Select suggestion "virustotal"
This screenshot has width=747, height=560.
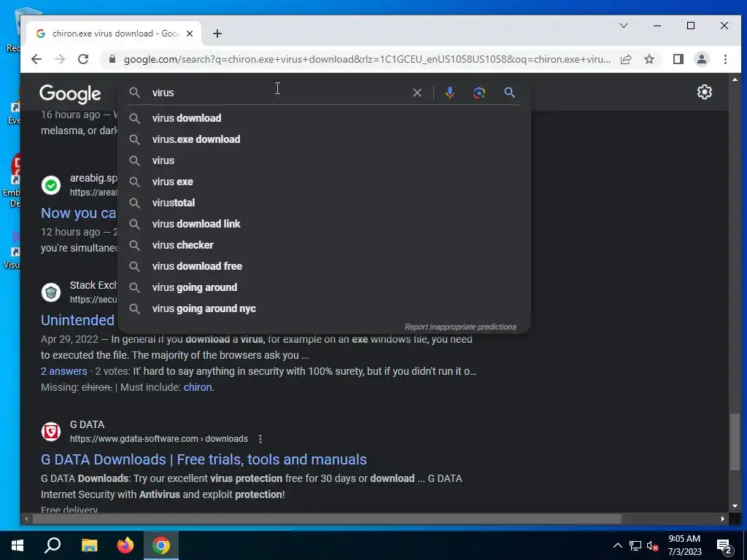(324, 203)
